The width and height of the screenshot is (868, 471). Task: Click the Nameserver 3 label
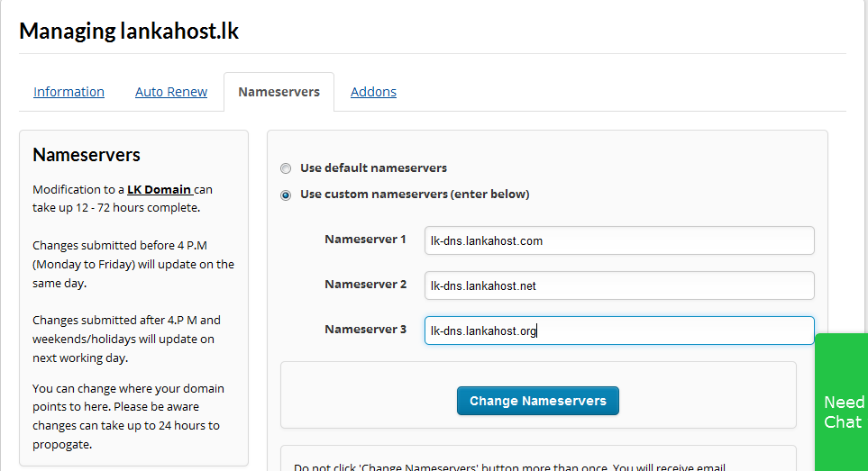coord(365,330)
